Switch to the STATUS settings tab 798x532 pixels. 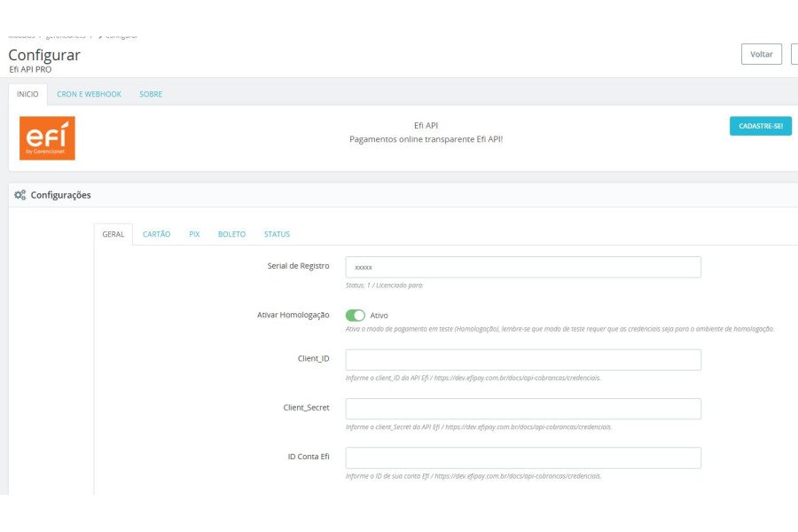pyautogui.click(x=277, y=234)
